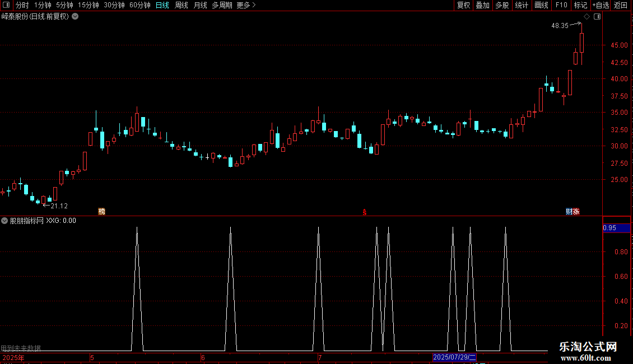Open 多股 multi-stock view

point(502,5)
